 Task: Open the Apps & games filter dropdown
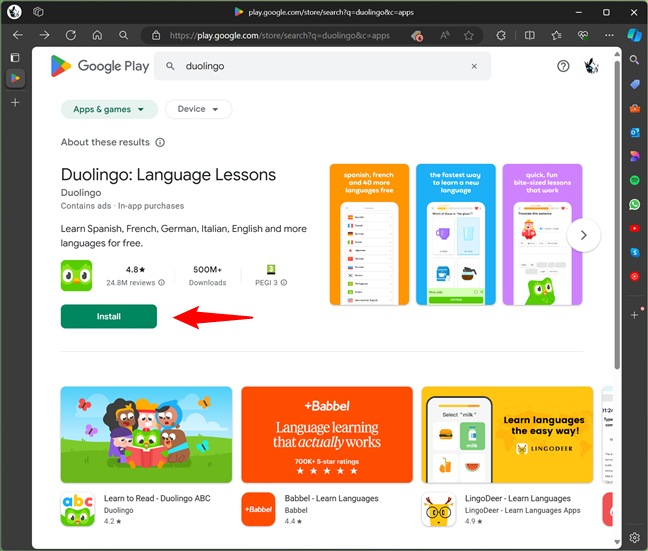tap(109, 109)
